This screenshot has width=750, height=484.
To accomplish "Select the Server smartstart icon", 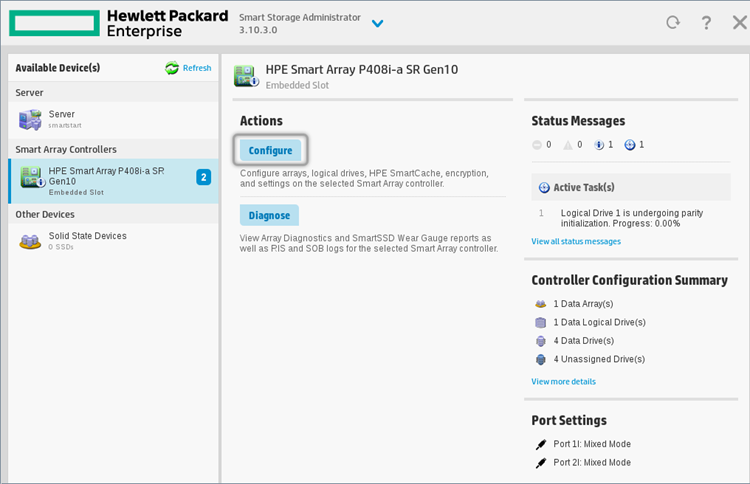I will [x=30, y=120].
